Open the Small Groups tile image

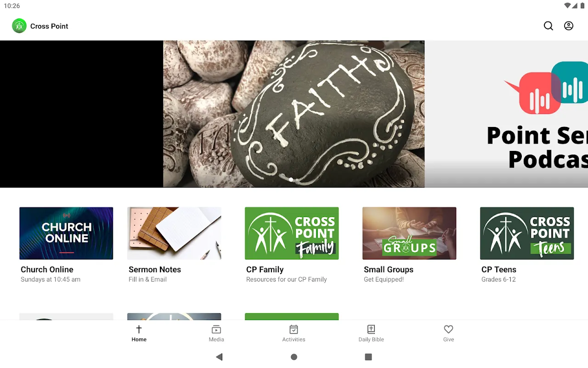pos(409,233)
